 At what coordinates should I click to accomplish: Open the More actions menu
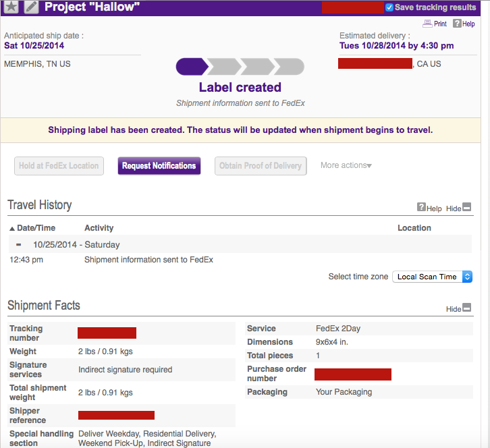coord(346,165)
